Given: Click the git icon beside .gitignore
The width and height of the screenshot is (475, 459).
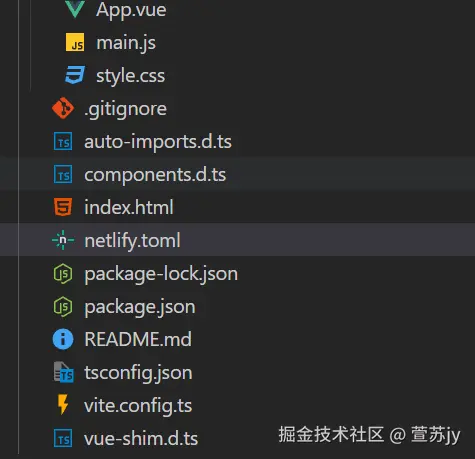Looking at the screenshot, I should 63,108.
